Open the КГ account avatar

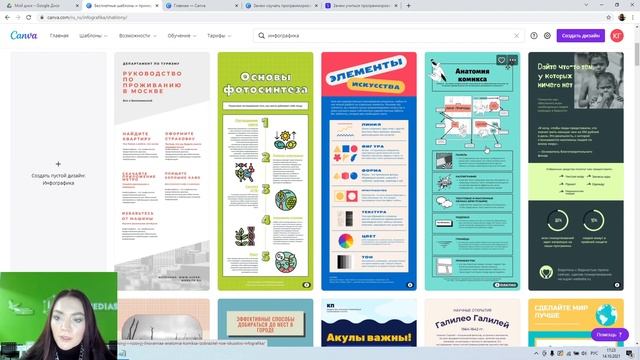coord(617,36)
